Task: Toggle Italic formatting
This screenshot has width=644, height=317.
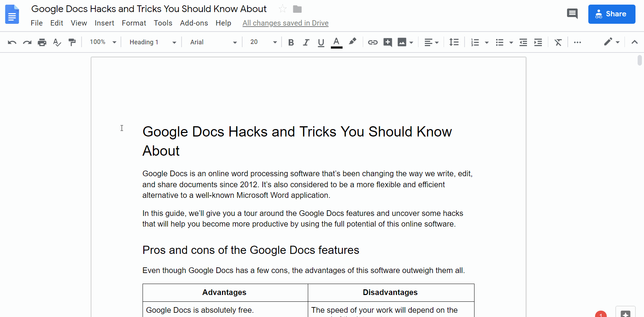Action: 306,42
